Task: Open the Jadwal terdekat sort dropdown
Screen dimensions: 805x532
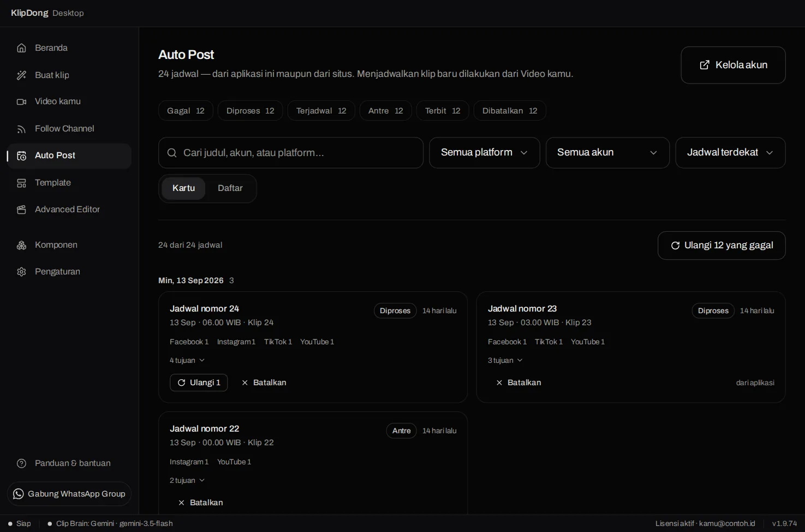Action: pos(730,153)
